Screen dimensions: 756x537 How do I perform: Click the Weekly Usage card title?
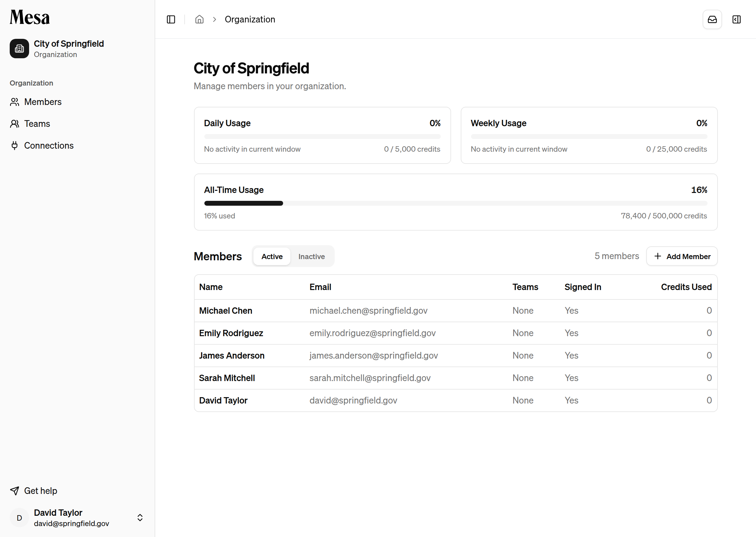pyautogui.click(x=498, y=123)
